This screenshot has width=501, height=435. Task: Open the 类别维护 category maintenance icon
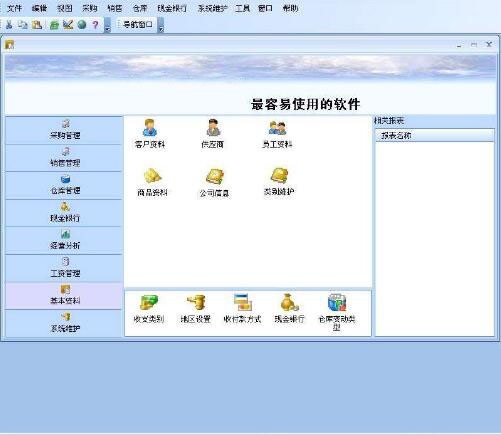tap(279, 181)
